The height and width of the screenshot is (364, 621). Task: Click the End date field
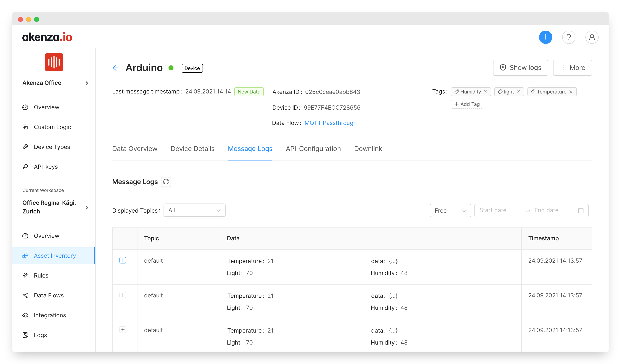tap(546, 210)
